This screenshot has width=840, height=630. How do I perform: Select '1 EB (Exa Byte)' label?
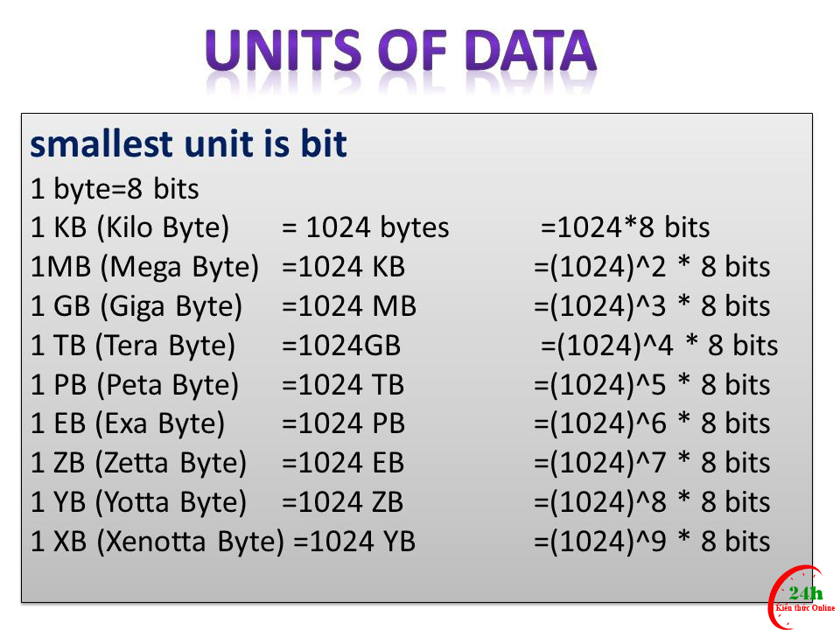128,424
